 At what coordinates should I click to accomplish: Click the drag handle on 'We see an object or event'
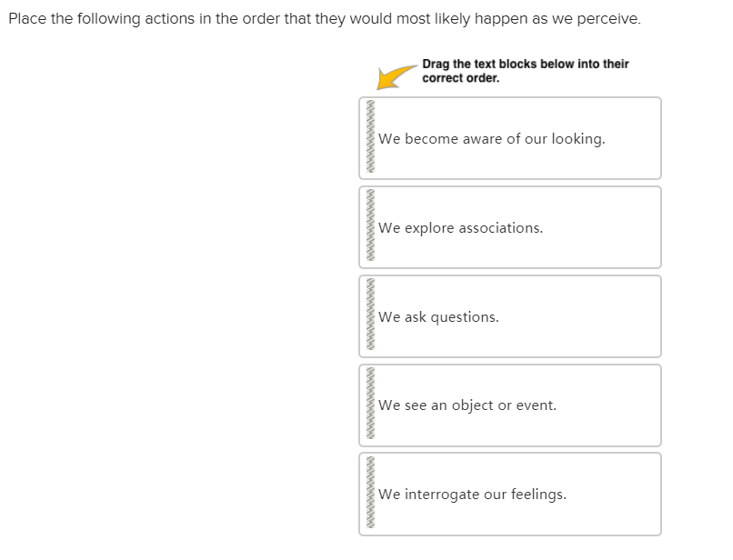[371, 405]
